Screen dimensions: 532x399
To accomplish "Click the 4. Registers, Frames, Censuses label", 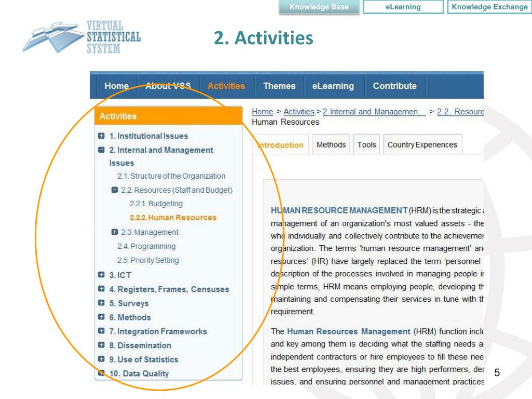I will pyautogui.click(x=169, y=289).
